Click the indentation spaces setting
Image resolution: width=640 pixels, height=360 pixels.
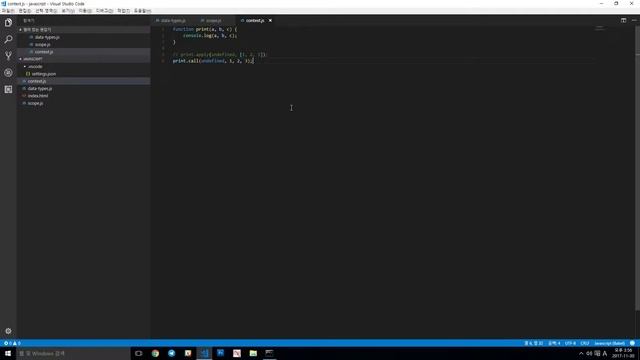554,343
